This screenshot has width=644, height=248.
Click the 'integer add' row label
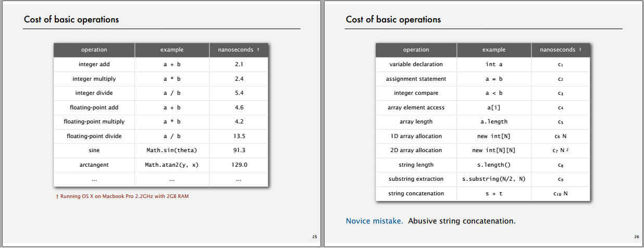(94, 64)
